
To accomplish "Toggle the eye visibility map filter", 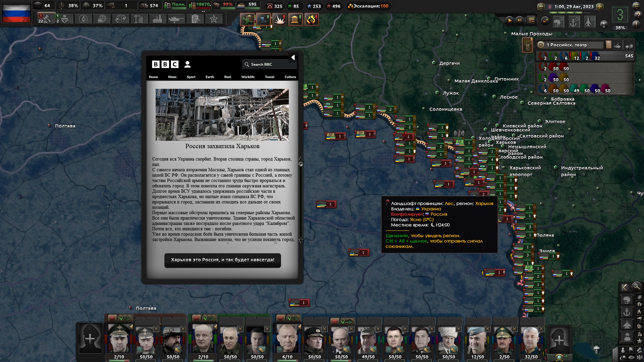I will (x=631, y=357).
